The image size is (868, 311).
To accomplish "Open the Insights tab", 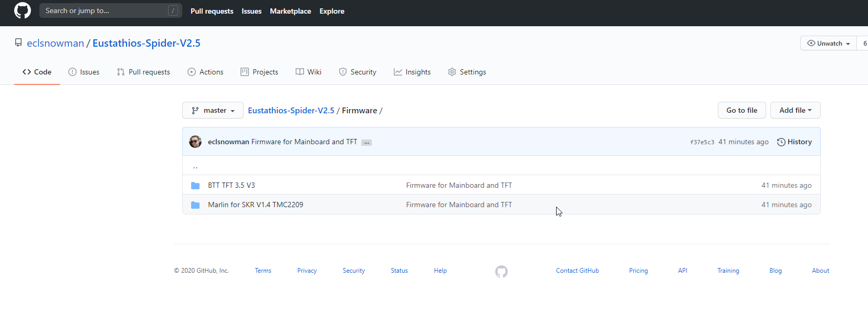I will 412,72.
